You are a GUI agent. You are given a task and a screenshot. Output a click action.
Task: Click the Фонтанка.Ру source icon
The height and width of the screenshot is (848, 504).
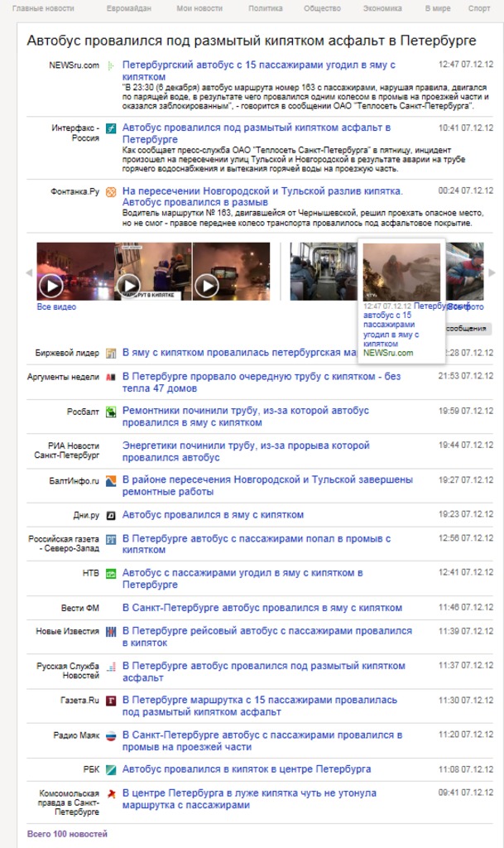coord(111,191)
